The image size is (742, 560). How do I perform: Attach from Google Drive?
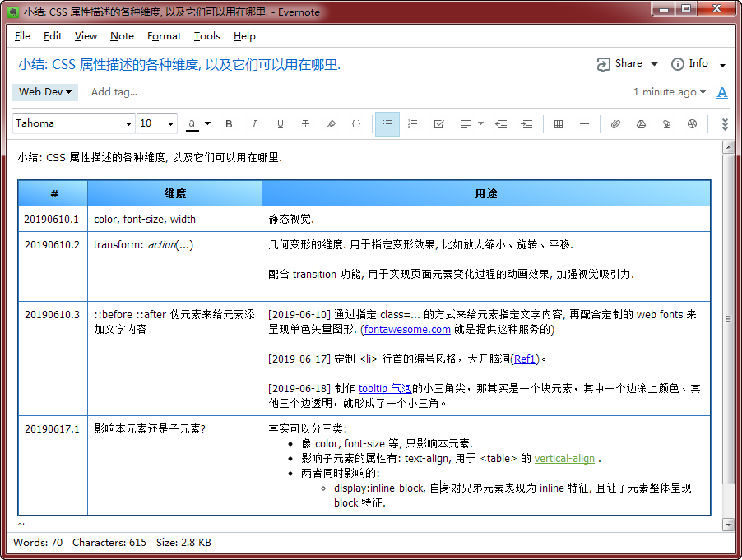641,124
